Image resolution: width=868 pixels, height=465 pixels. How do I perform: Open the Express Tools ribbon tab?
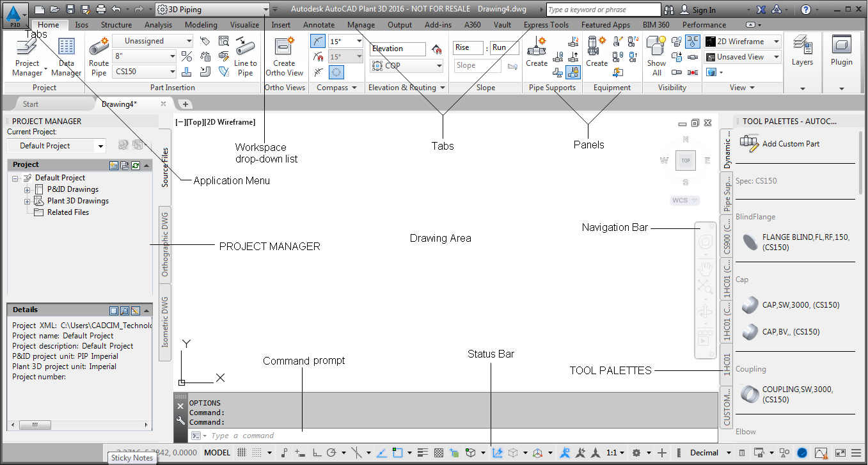[546, 25]
